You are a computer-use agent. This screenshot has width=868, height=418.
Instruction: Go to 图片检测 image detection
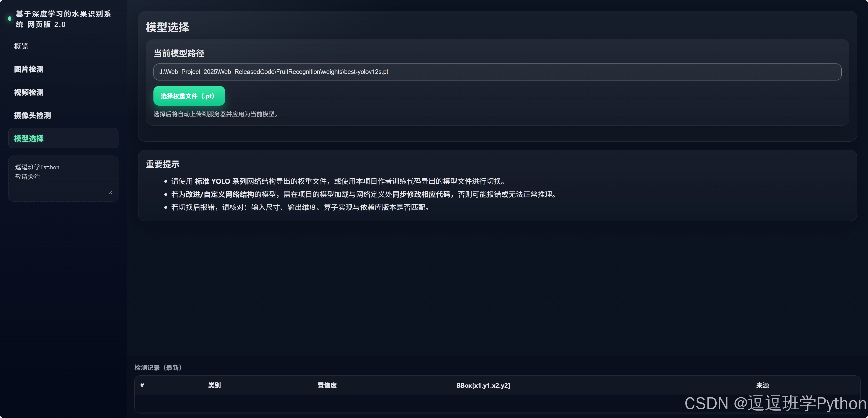click(29, 69)
